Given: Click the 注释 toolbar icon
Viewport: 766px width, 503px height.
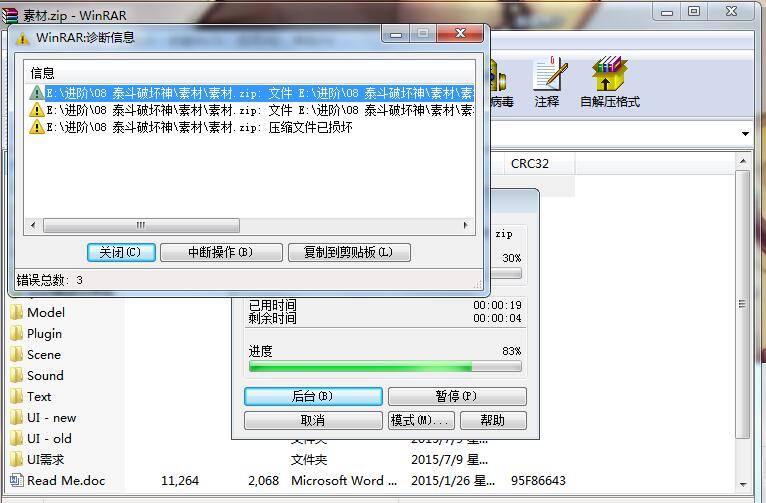Looking at the screenshot, I should [x=548, y=82].
